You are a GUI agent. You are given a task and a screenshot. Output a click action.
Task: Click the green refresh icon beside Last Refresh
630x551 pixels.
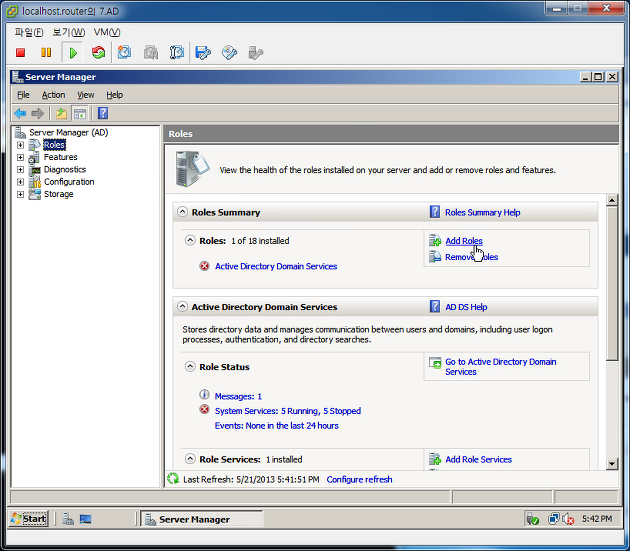(x=173, y=479)
